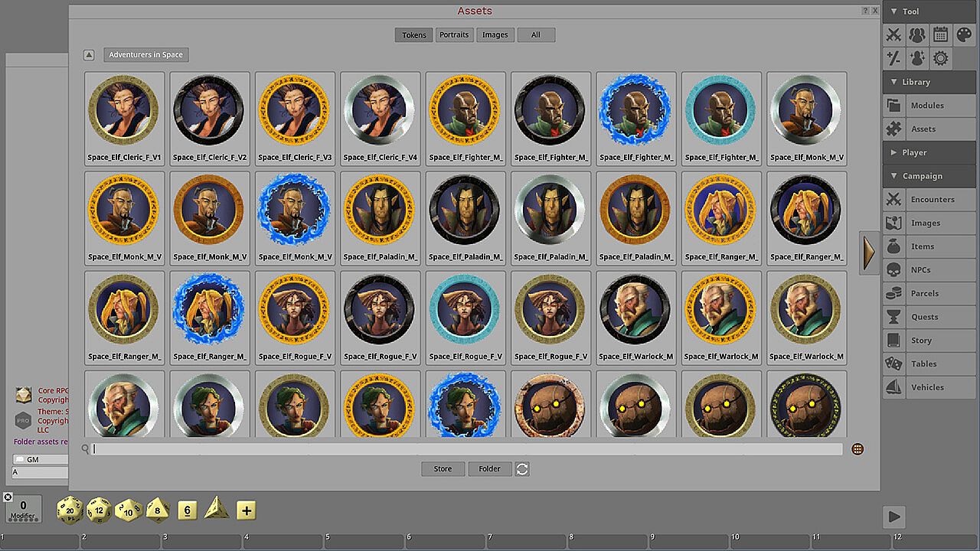Pick the d12 die
This screenshot has height=551, width=980.
tap(100, 510)
